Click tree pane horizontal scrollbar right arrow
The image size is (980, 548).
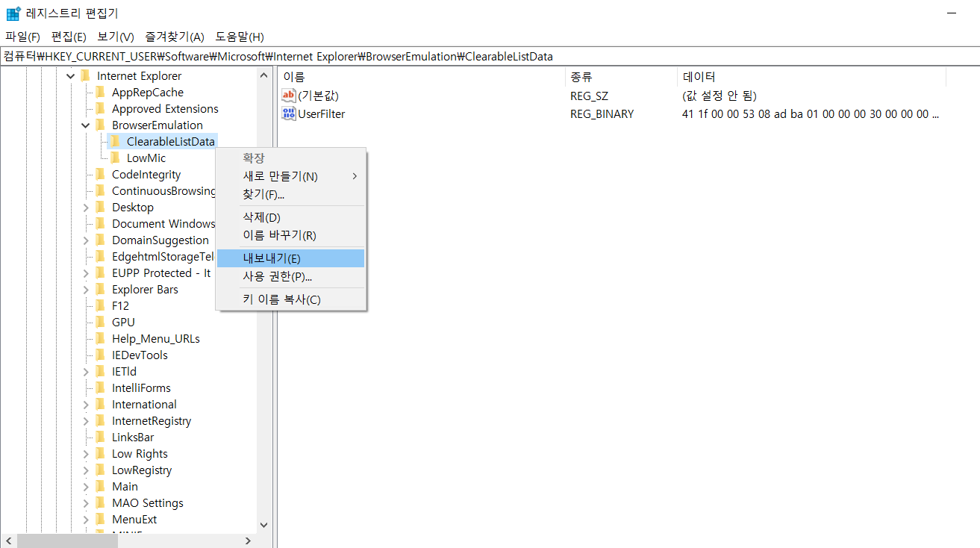click(x=249, y=541)
